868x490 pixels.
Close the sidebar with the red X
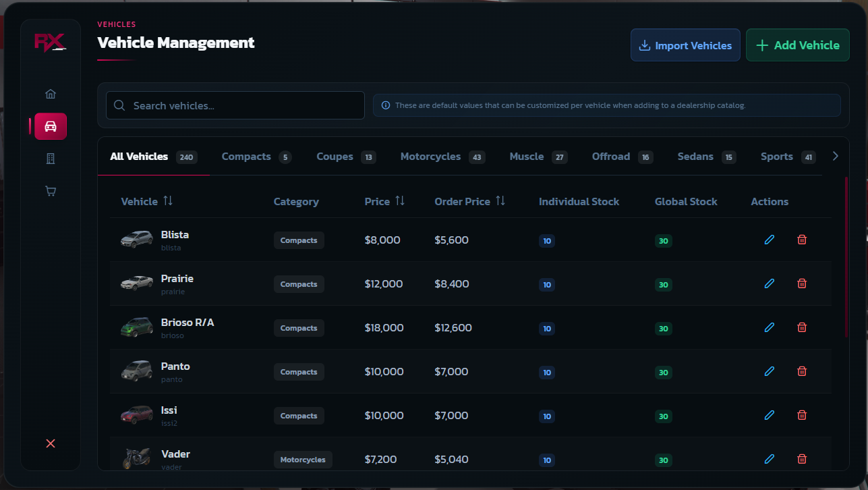click(50, 443)
